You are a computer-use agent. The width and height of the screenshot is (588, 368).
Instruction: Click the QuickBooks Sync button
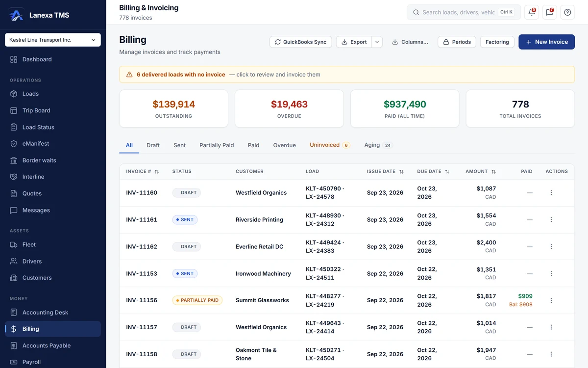[301, 42]
